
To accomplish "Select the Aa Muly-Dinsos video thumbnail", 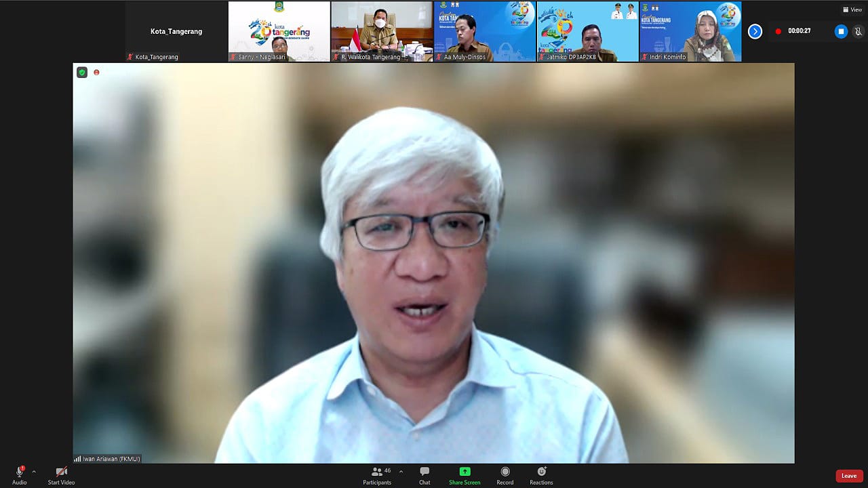I will (485, 31).
